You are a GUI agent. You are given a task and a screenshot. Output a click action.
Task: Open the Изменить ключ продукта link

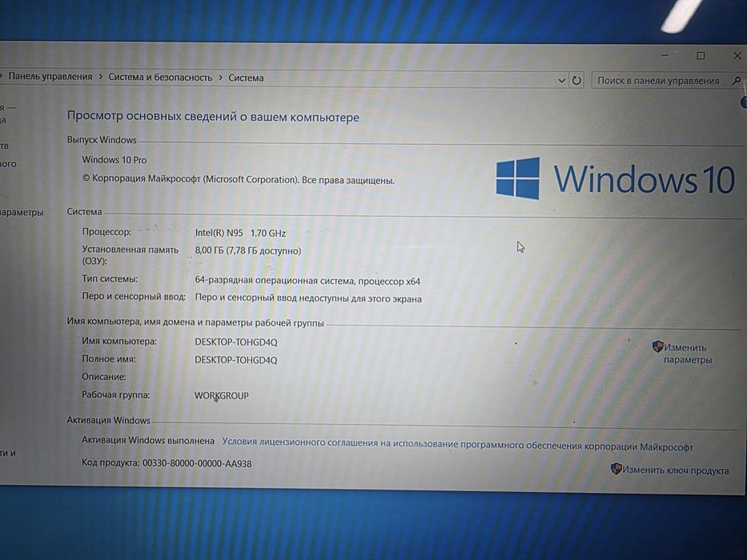point(676,470)
